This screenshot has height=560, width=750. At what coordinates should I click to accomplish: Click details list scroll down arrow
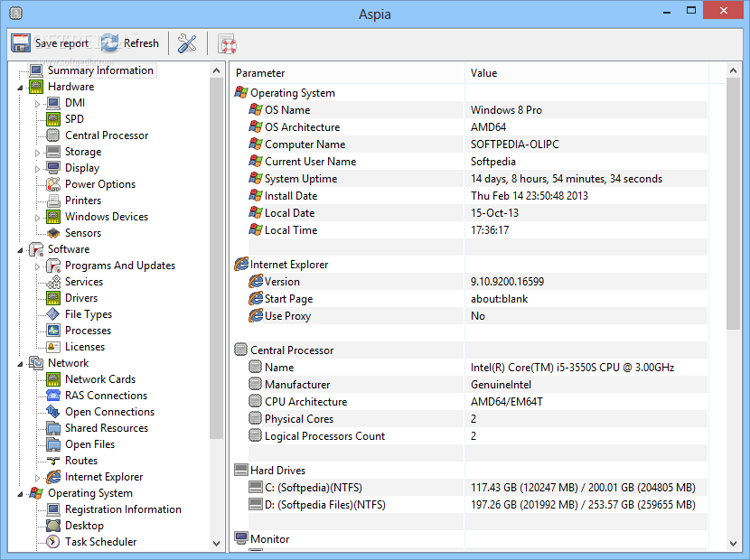(x=733, y=543)
